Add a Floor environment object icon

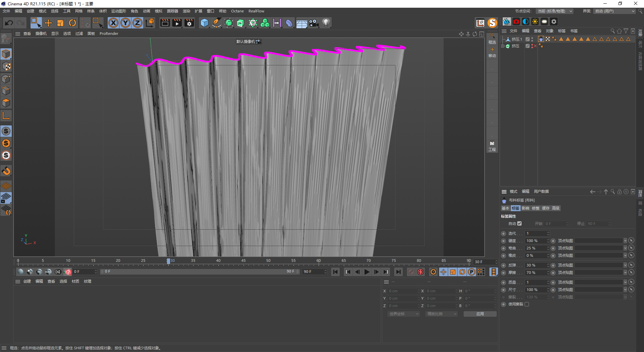302,23
